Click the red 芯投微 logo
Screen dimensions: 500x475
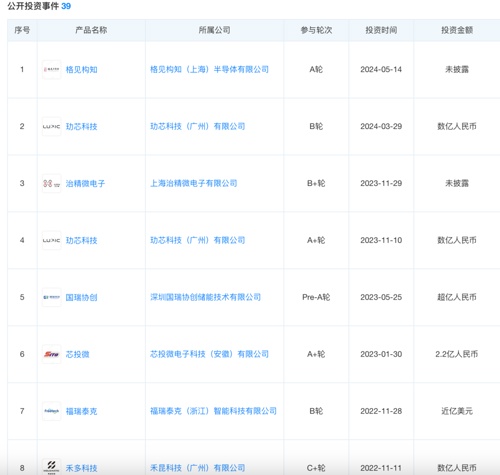click(52, 354)
